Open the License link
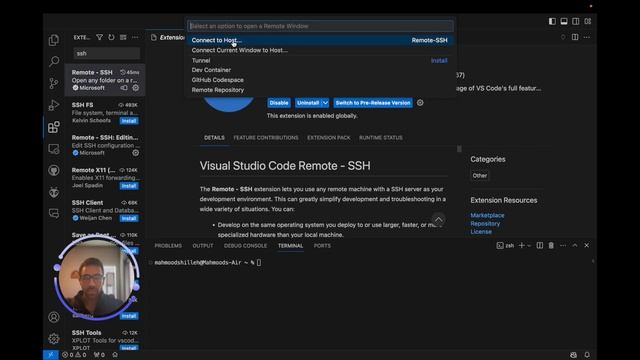 click(x=481, y=231)
